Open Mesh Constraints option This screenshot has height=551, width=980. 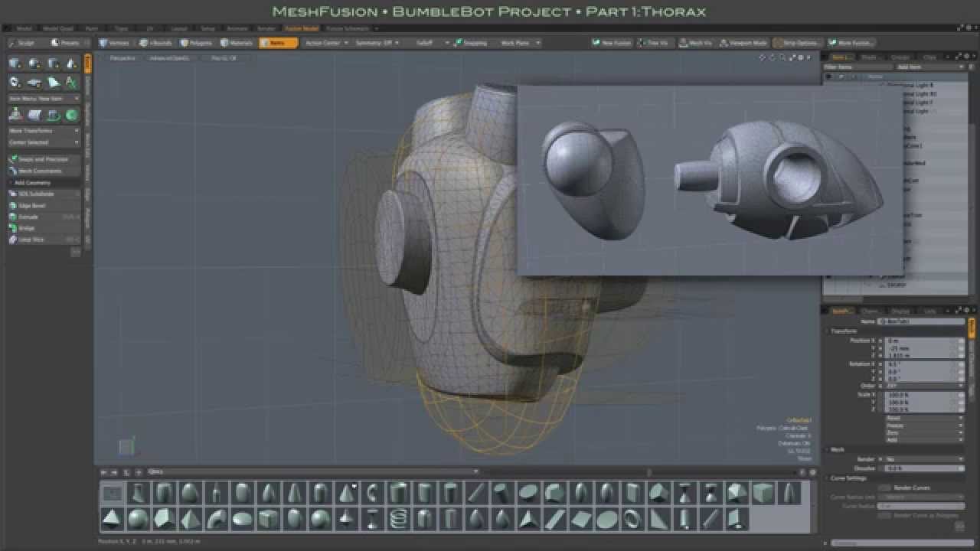click(44, 171)
